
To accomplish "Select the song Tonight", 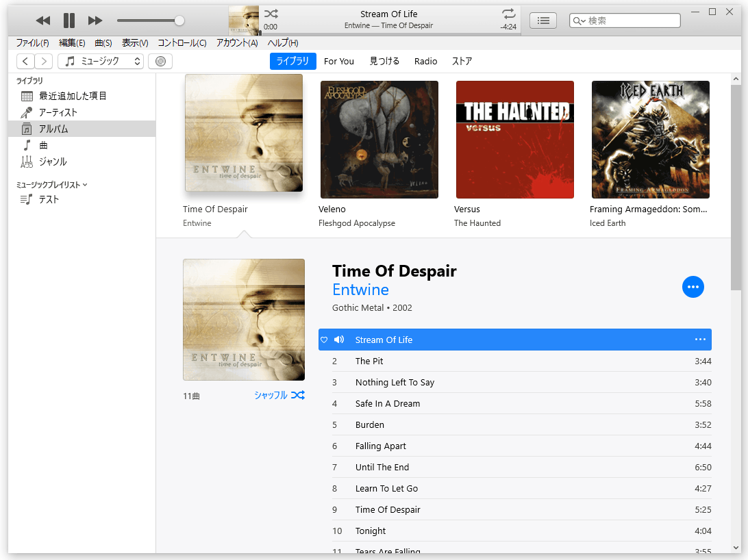I will coord(521,531).
